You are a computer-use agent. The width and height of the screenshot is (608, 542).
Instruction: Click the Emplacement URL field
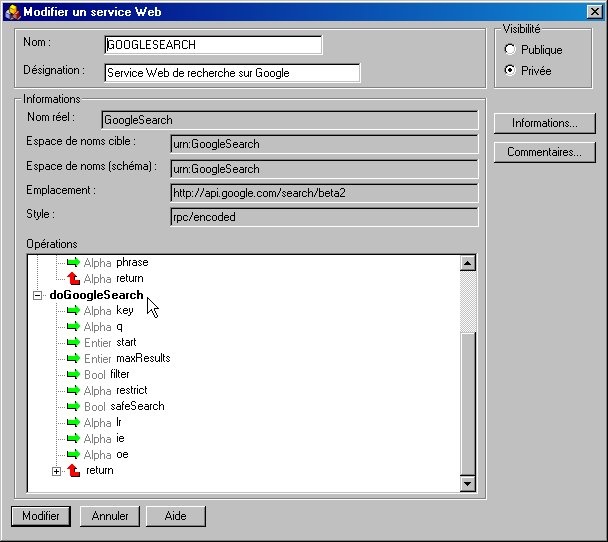coord(324,193)
